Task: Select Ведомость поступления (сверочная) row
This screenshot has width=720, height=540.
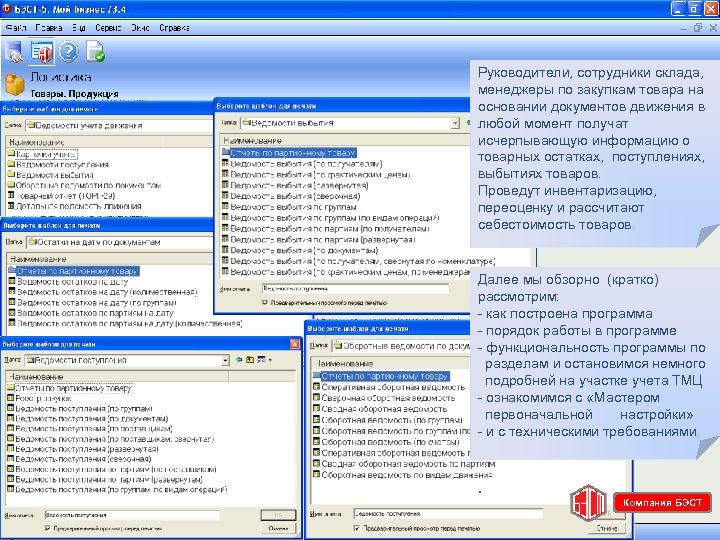Action: click(x=79, y=459)
